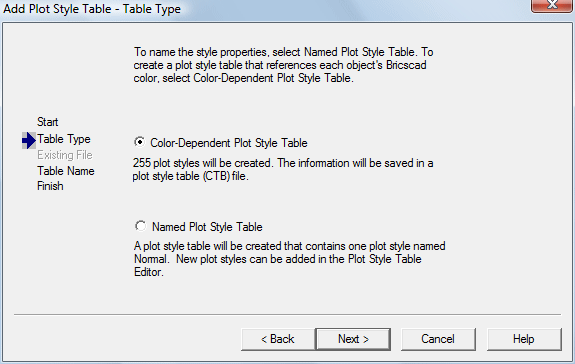Click the dialog title bar text
Screen dimensions: 575x364
coord(92,9)
